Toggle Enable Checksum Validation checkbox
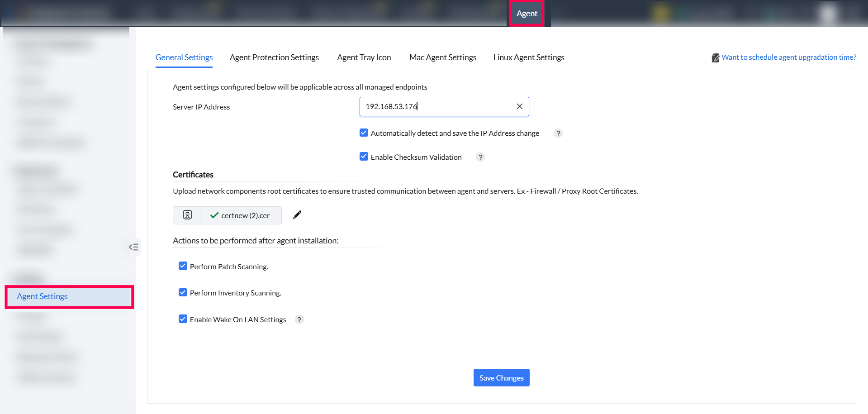The width and height of the screenshot is (868, 414). click(x=364, y=157)
